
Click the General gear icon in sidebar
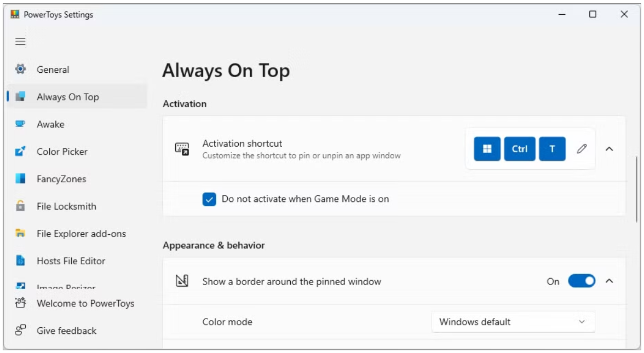[20, 70]
